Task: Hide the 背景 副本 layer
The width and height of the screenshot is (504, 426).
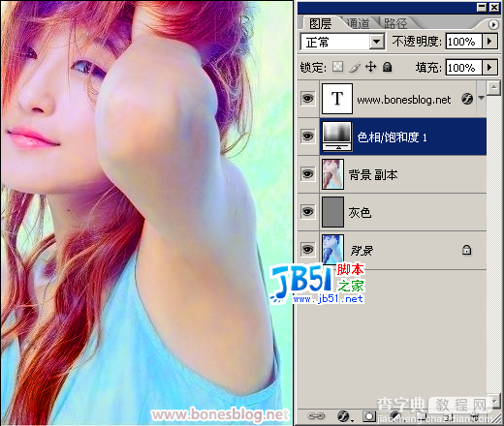Action: point(307,174)
